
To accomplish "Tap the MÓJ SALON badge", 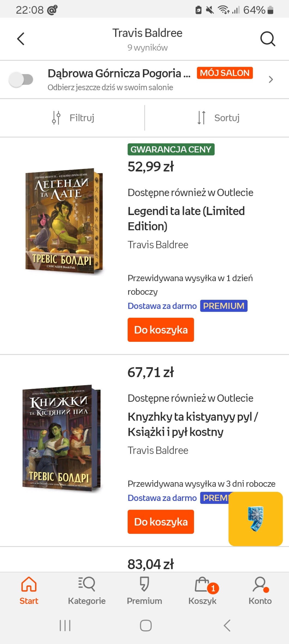I will tap(225, 73).
